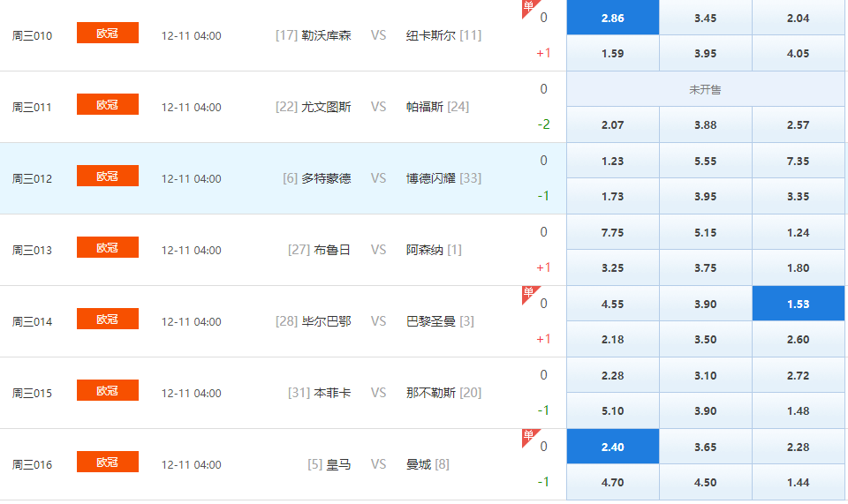This screenshot has width=848, height=504.
Task: Pick 5.10 handicap -1 odds 周三015
Action: pos(613,410)
